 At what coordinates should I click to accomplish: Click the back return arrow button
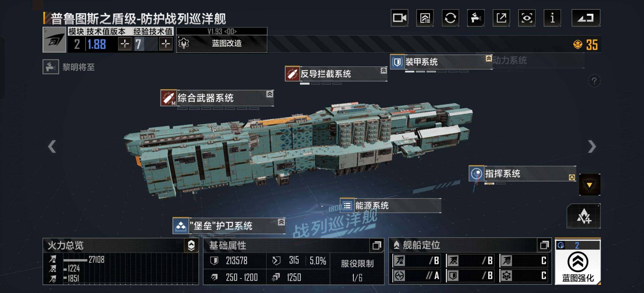point(586,18)
